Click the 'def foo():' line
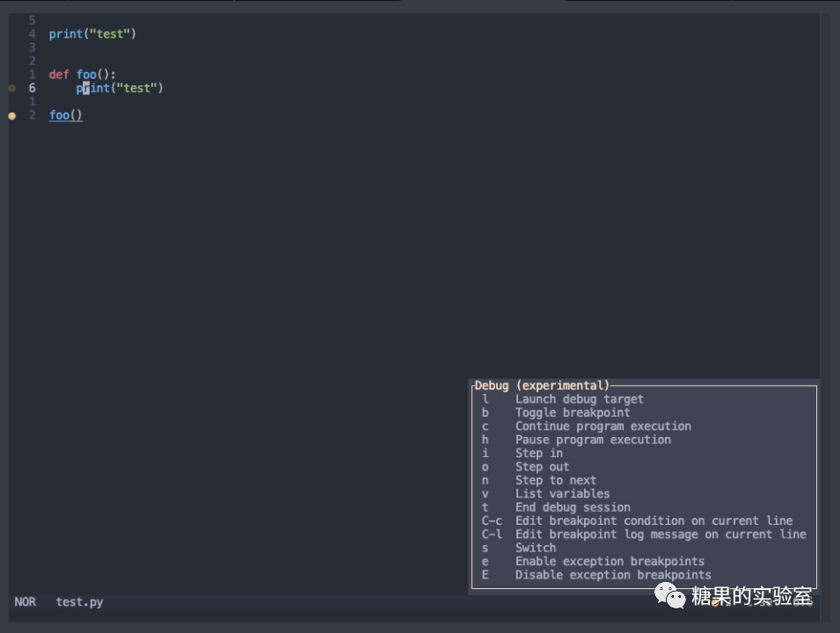 tap(82, 75)
